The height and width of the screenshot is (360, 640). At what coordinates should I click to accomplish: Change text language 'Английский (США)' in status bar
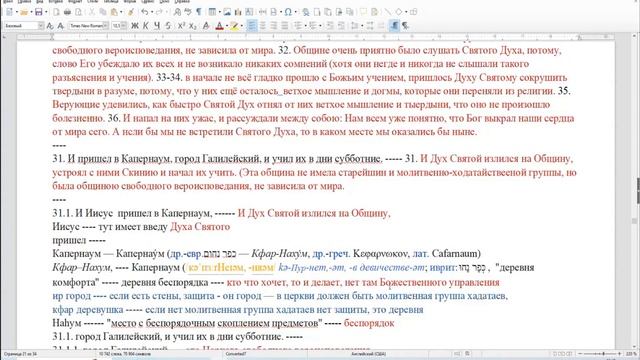(368, 354)
